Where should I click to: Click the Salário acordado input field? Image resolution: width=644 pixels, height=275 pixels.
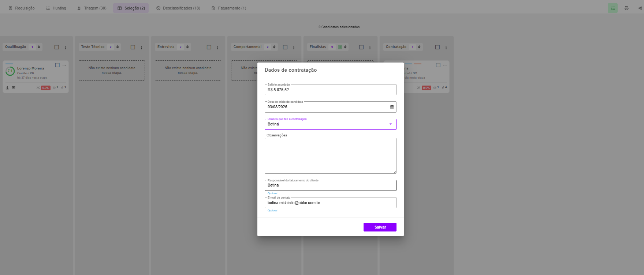click(x=331, y=90)
